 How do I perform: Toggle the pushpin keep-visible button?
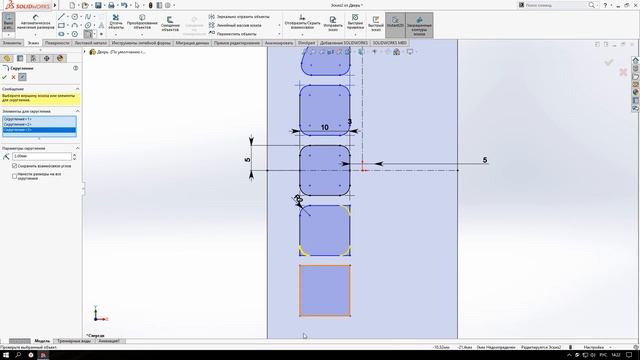coord(22,77)
